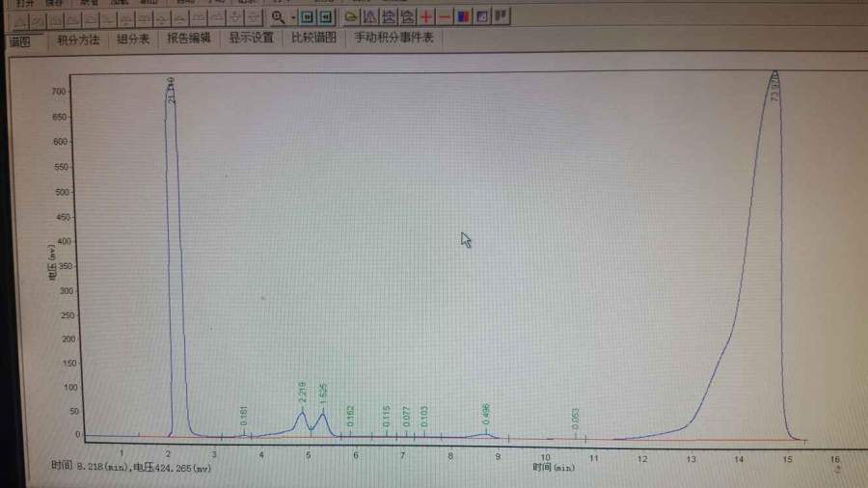Click the 0.162 peak label

click(x=350, y=416)
